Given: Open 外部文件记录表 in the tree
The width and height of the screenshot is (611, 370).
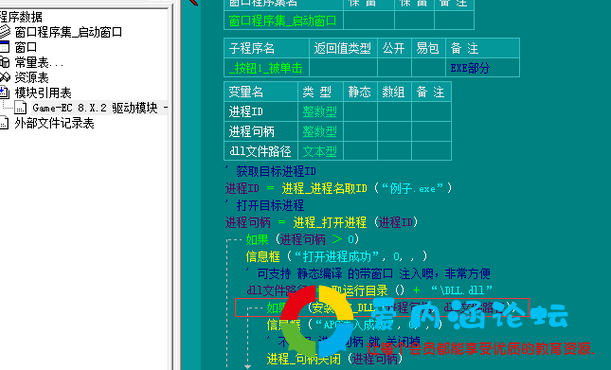Looking at the screenshot, I should click(54, 123).
